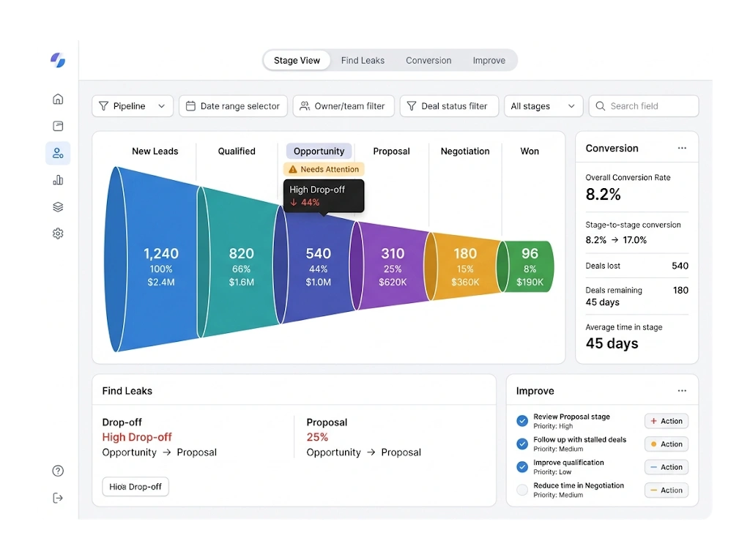The image size is (750, 560).
Task: Open the Improve panel three-dot menu
Action: (682, 391)
